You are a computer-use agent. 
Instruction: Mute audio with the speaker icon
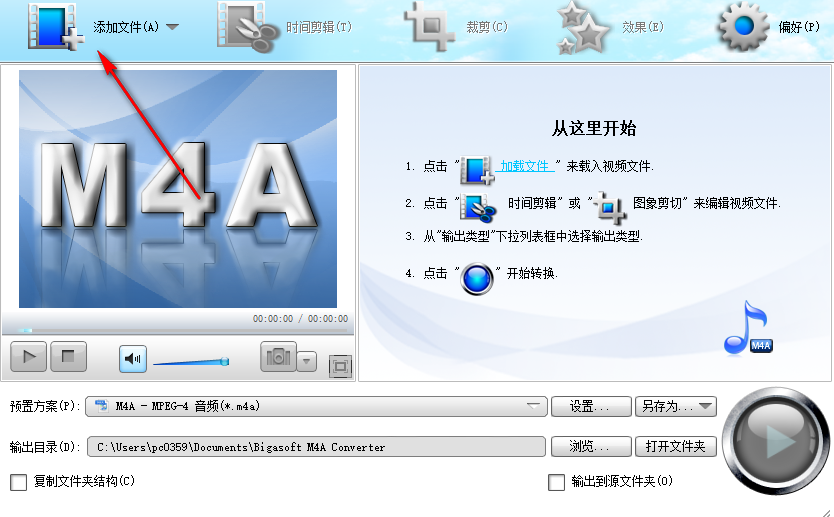132,358
